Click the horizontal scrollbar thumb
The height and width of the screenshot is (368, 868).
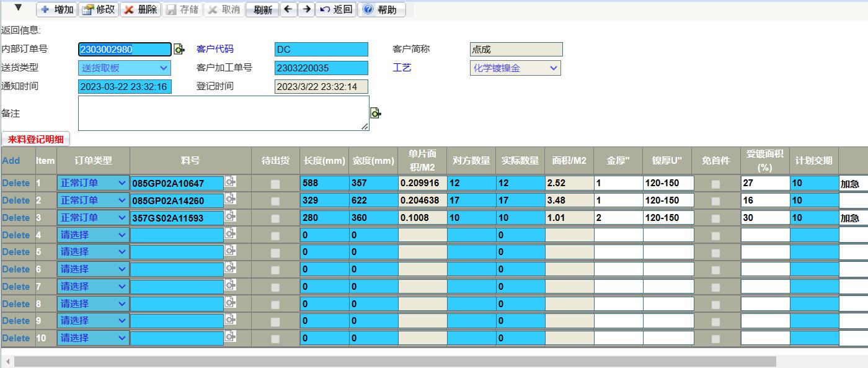395,361
